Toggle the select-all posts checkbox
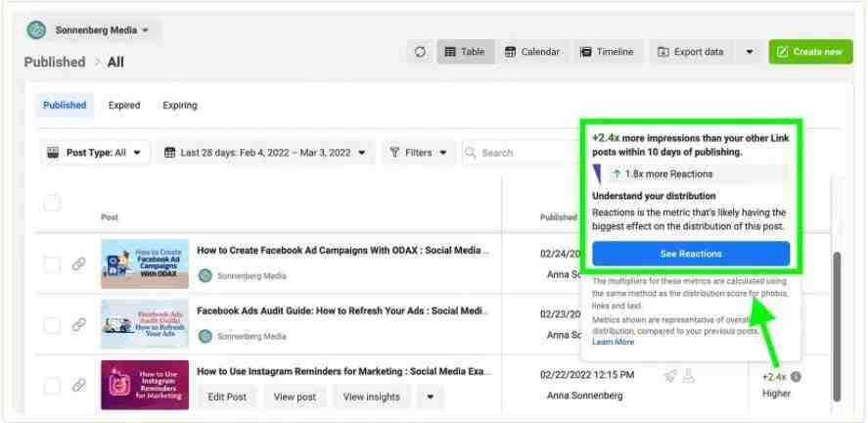The image size is (868, 423). [52, 204]
